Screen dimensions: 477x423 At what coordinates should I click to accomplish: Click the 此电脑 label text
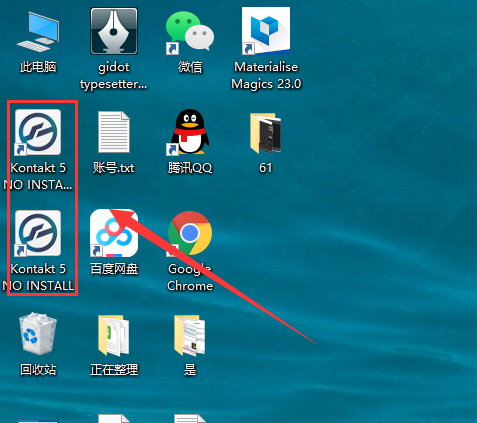38,67
